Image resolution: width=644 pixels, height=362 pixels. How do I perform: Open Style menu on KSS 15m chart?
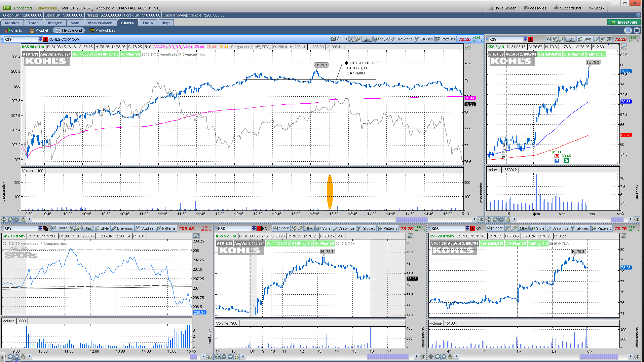pos(537,228)
